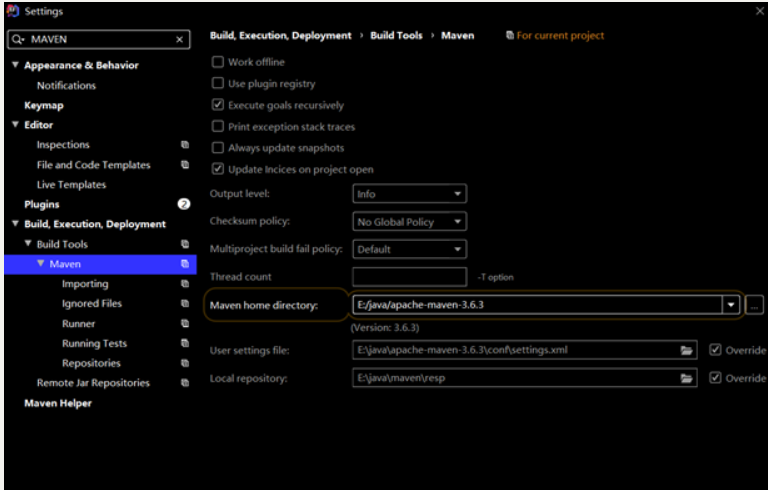Click the project-level icon beside Running Tests

[185, 343]
